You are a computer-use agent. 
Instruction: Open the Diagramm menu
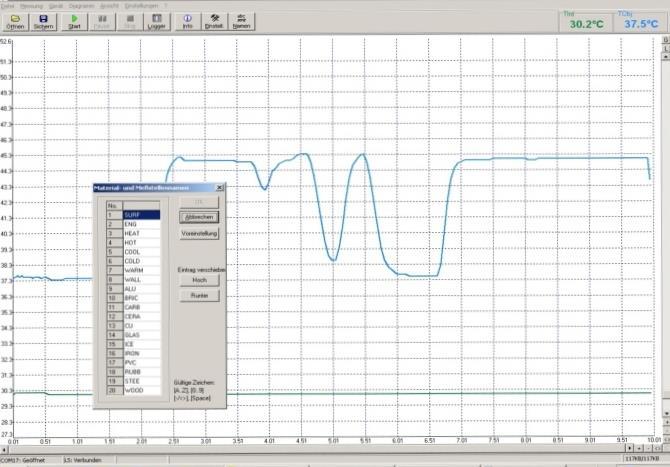[x=81, y=6]
